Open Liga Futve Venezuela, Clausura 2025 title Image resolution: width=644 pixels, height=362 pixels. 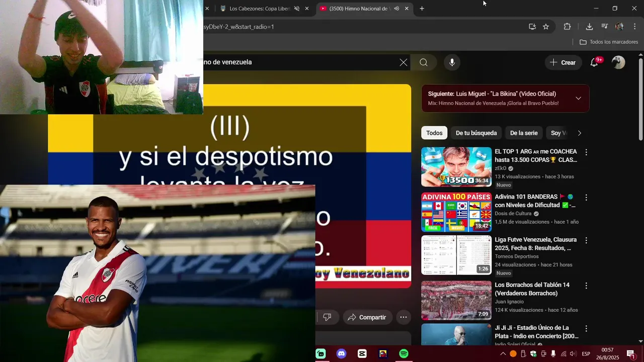pyautogui.click(x=536, y=244)
